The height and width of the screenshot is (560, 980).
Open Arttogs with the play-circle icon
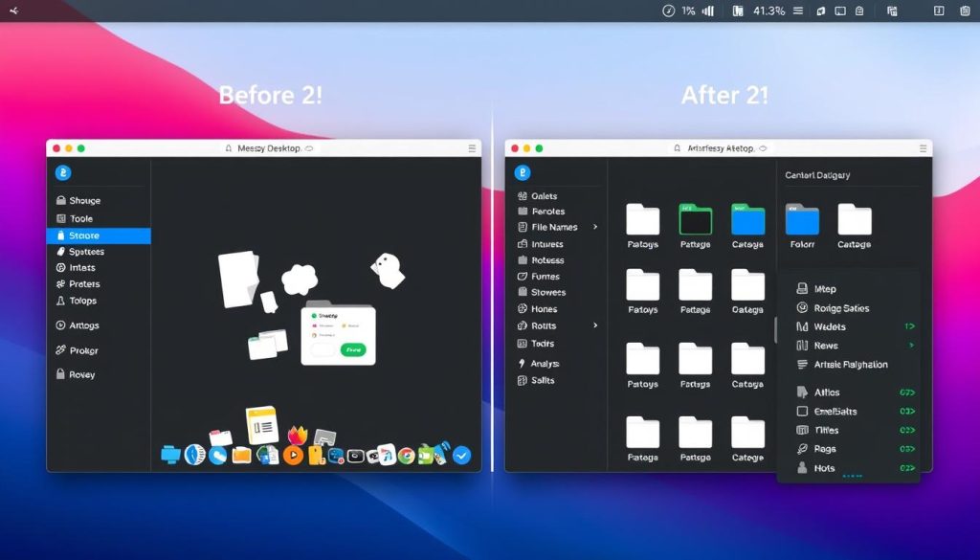click(x=78, y=325)
